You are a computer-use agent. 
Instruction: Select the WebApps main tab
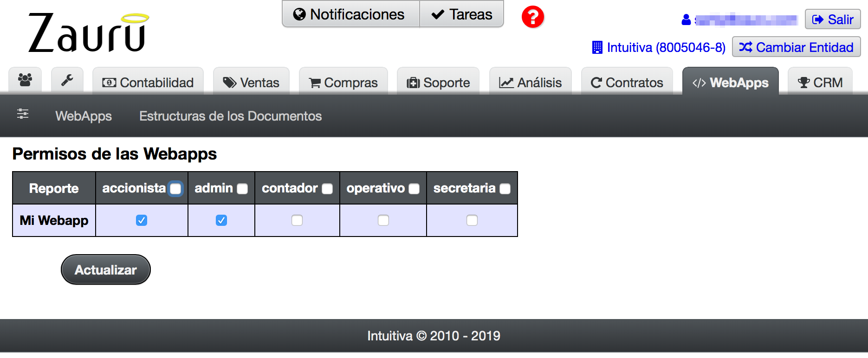pos(731,82)
